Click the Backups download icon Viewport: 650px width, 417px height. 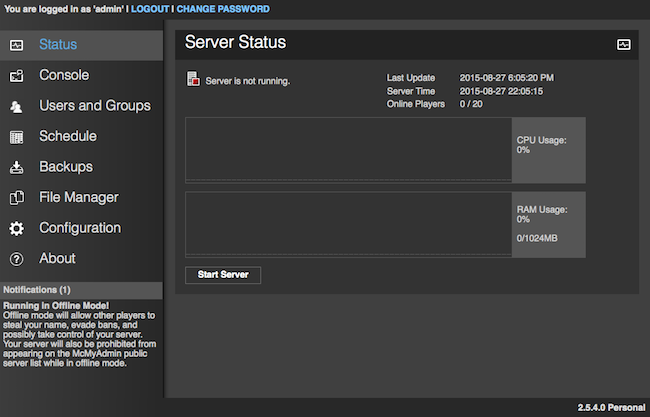(x=16, y=167)
